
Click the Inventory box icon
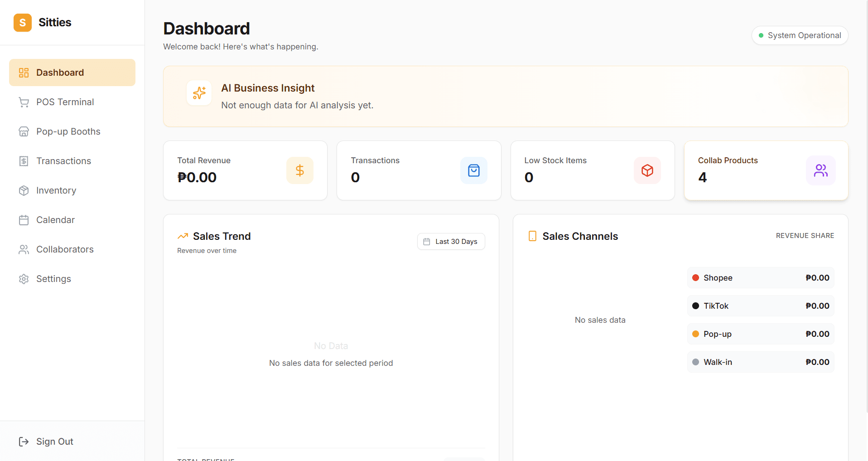[x=24, y=190]
